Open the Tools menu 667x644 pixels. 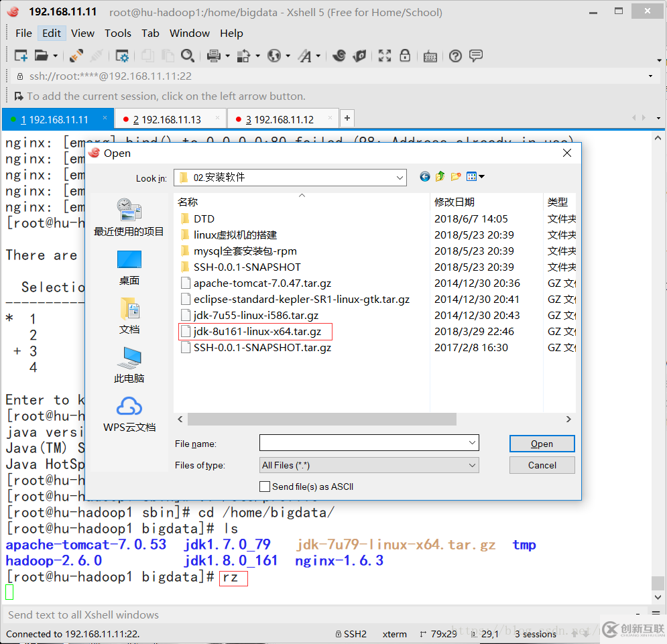pos(118,33)
